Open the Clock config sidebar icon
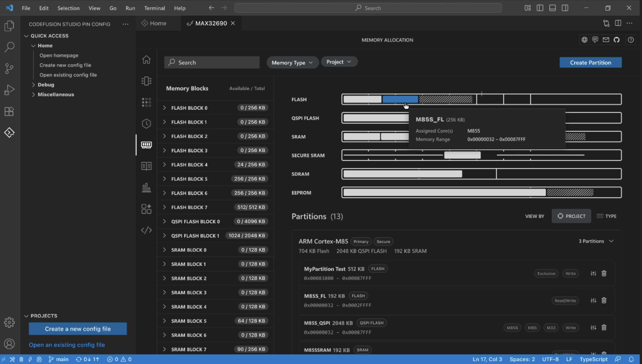Screen dimensions: 642x364 (146, 123)
